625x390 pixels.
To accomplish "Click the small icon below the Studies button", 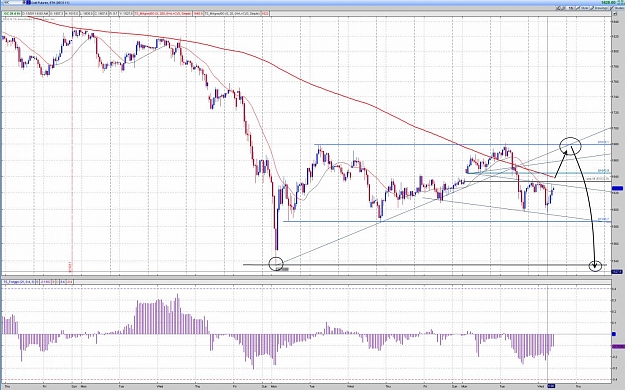I will pos(615,14).
